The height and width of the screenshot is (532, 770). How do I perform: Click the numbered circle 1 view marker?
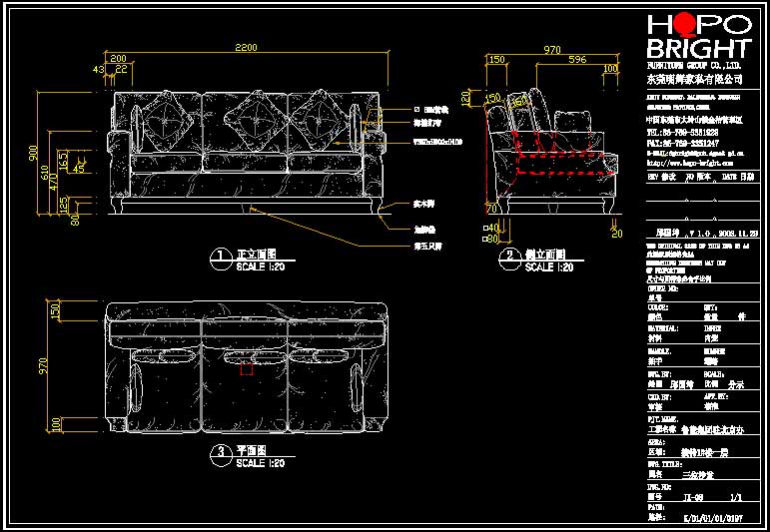click(221, 259)
